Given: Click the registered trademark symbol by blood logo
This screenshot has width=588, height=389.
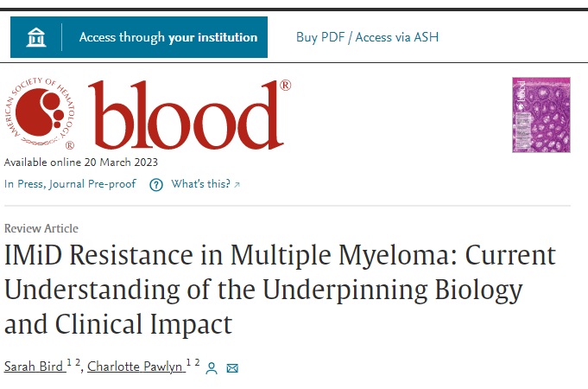Looking at the screenshot, I should point(285,86).
